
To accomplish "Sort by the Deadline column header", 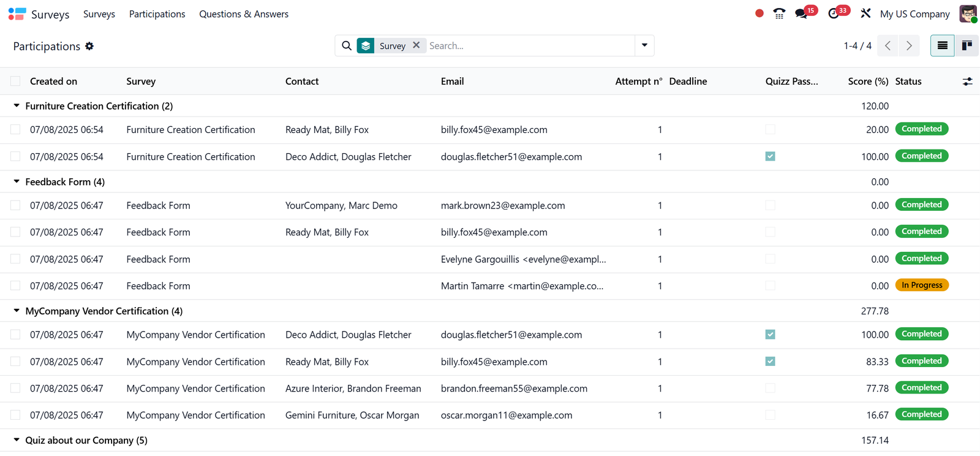I will [x=688, y=81].
